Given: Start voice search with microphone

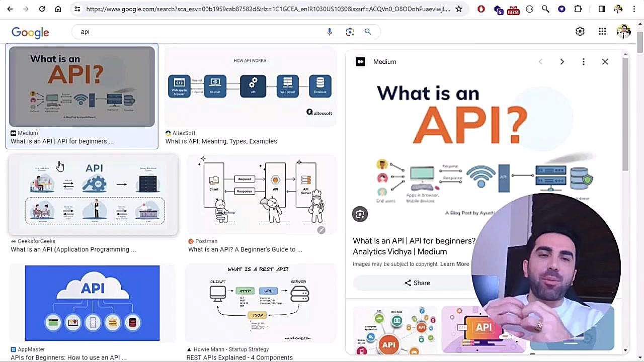Looking at the screenshot, I should point(330,32).
